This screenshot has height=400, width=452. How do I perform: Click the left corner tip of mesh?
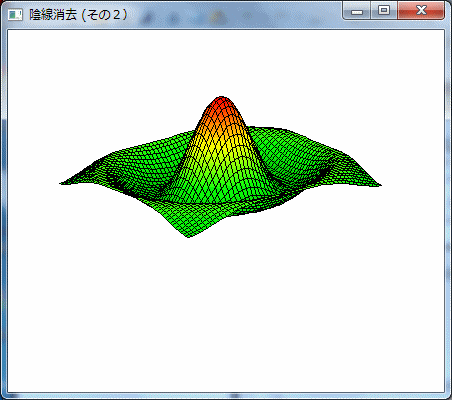pos(62,183)
